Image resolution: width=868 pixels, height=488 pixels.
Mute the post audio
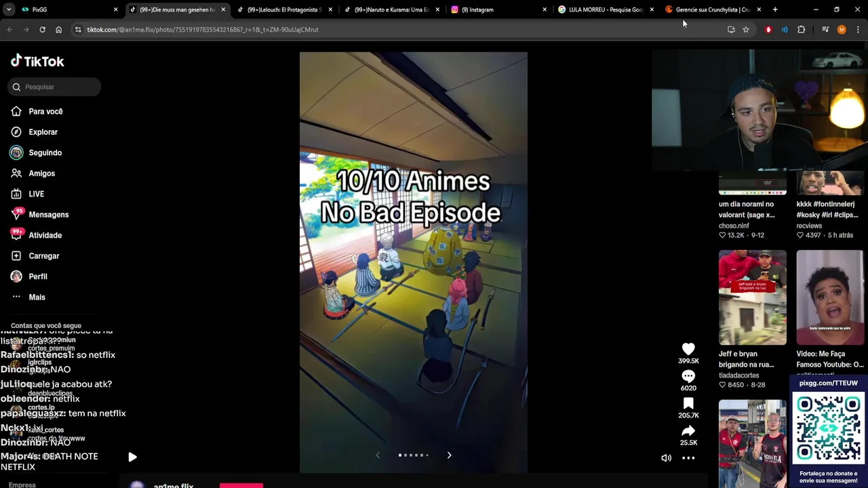point(667,458)
